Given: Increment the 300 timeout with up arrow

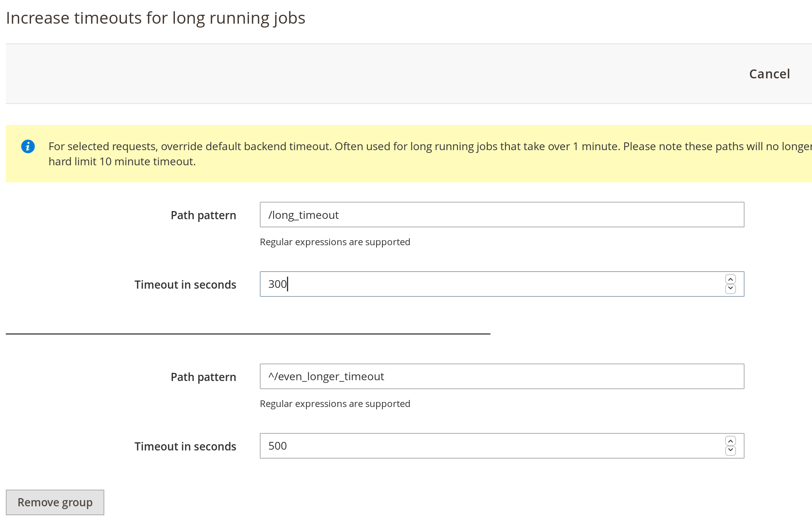Looking at the screenshot, I should pyautogui.click(x=731, y=279).
